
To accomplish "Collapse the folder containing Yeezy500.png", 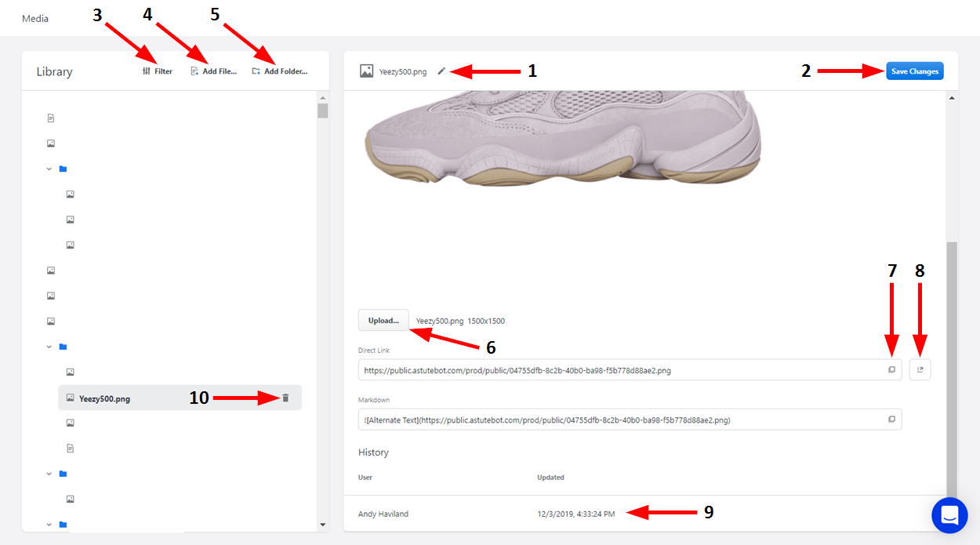I will point(49,347).
